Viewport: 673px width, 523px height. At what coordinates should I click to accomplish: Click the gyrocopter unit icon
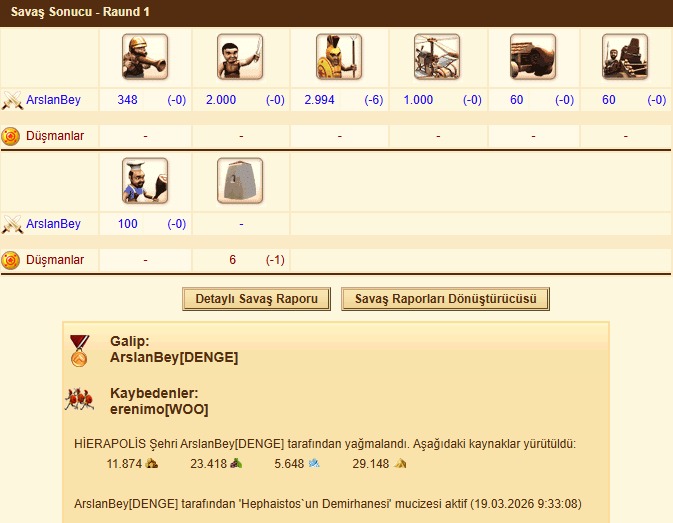click(437, 57)
